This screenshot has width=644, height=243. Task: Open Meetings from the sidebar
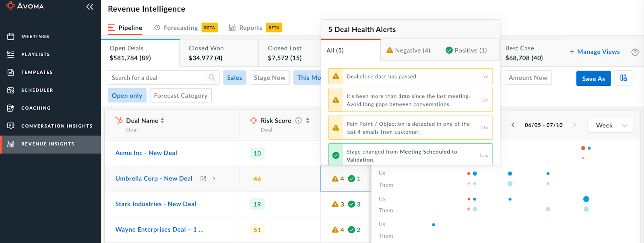[x=35, y=37]
